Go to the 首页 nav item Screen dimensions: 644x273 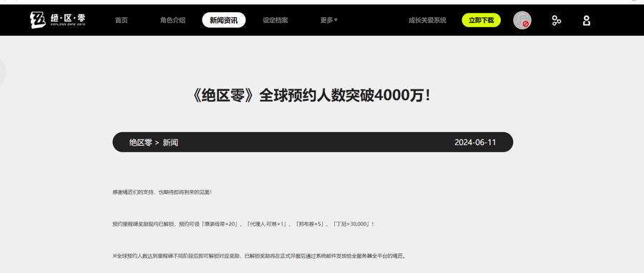click(121, 20)
